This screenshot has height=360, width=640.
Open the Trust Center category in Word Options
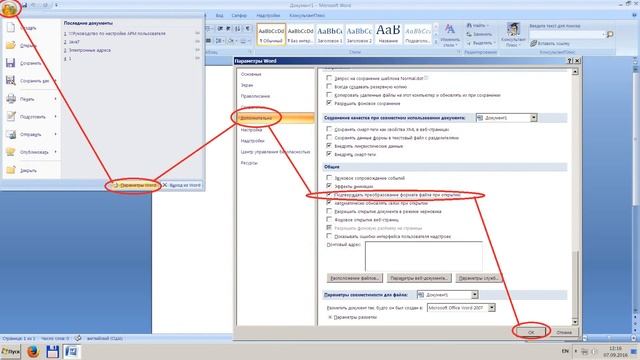pyautogui.click(x=276, y=151)
